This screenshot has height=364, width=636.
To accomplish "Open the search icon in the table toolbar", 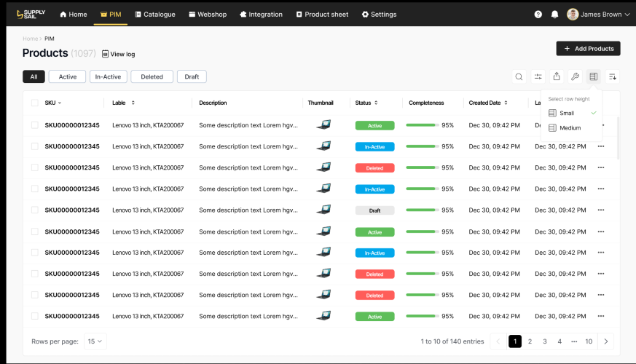I will (519, 76).
